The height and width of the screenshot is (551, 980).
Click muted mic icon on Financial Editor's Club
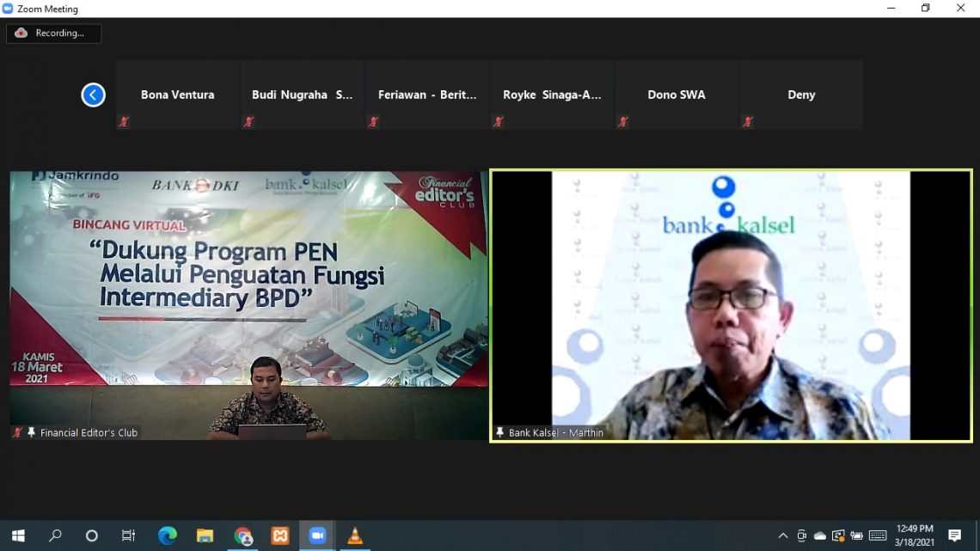click(x=17, y=432)
